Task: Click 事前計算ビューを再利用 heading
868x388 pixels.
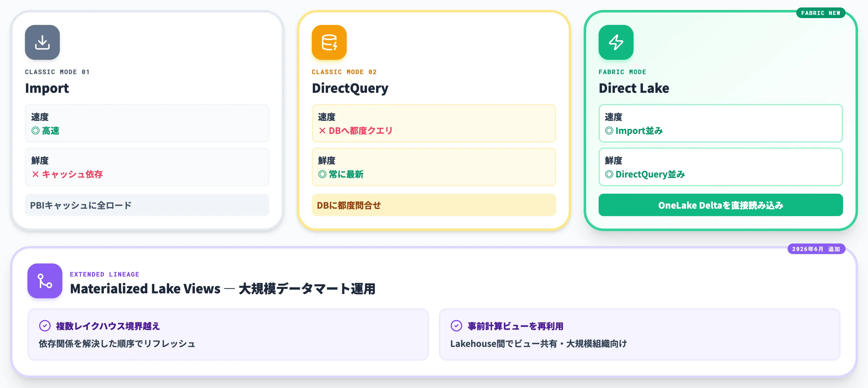Action: [515, 326]
